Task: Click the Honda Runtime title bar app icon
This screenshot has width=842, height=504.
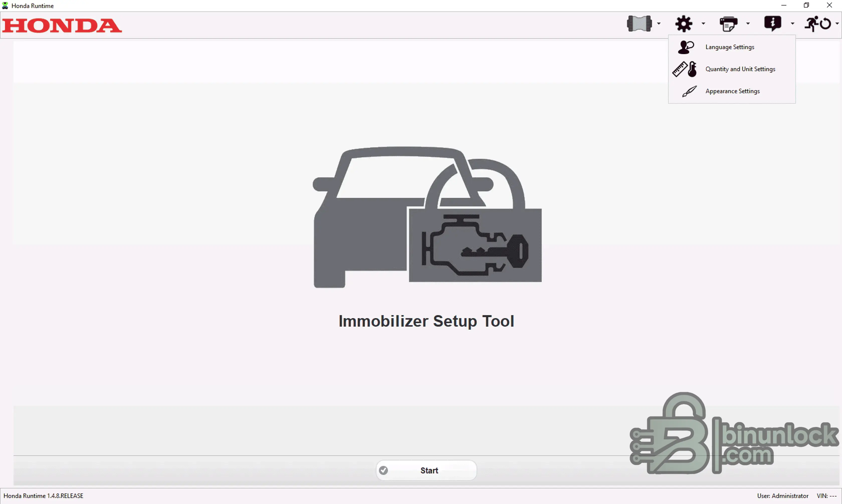Action: 5,6
